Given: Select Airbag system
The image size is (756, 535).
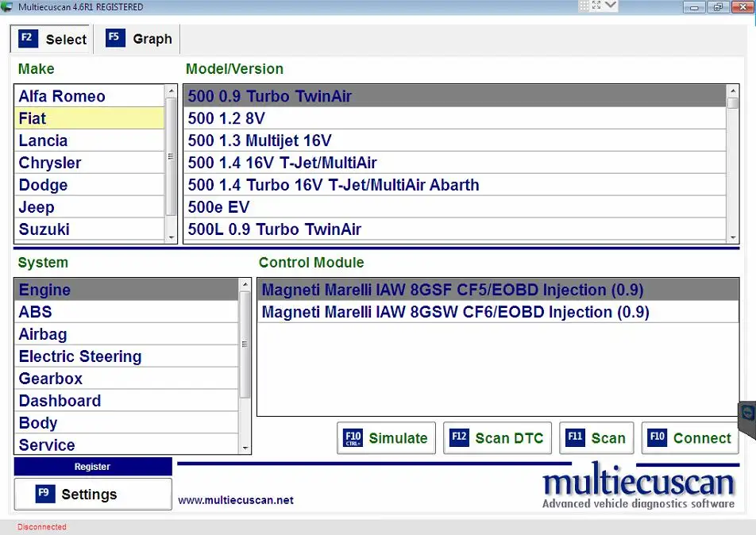Looking at the screenshot, I should [127, 334].
